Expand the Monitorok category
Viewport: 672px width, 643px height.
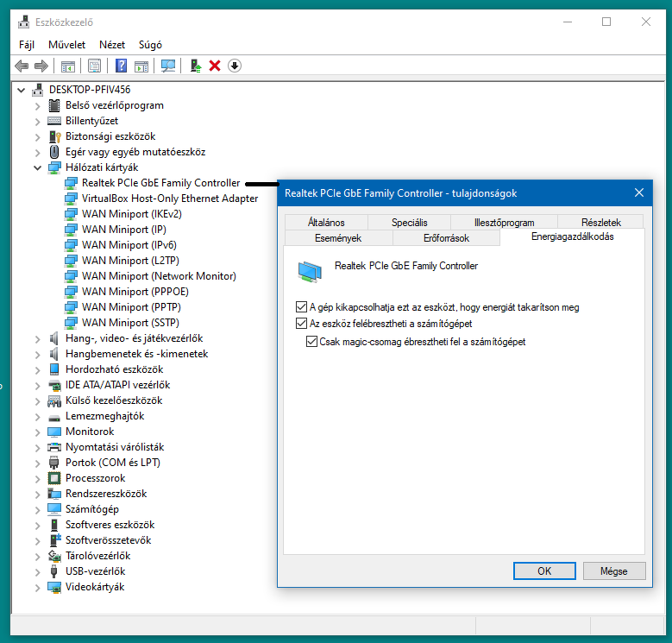pyautogui.click(x=37, y=432)
